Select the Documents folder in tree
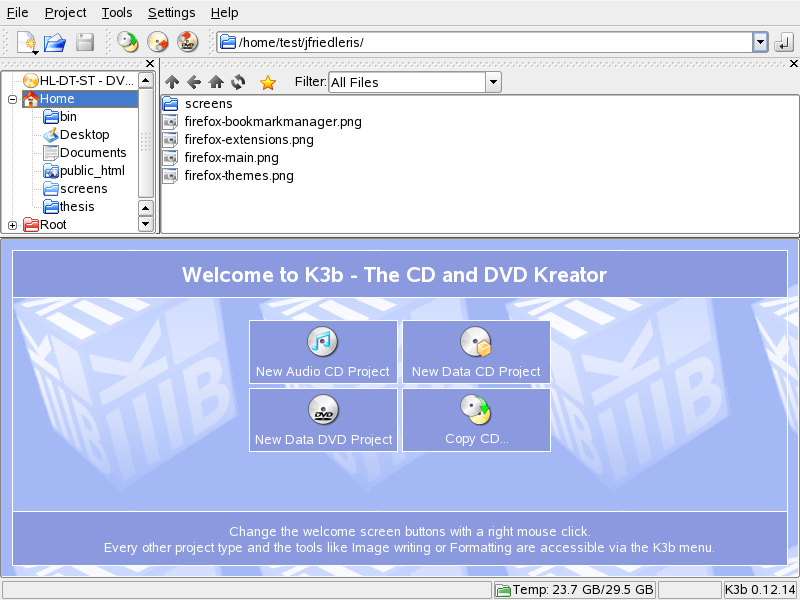Viewport: 800px width, 600px height. [x=85, y=153]
